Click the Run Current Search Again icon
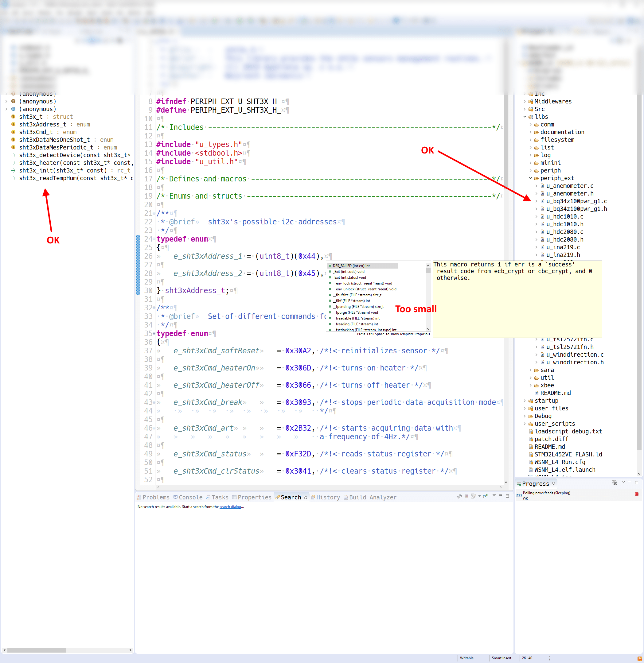Screen dimensions: 644x663 tap(459, 496)
